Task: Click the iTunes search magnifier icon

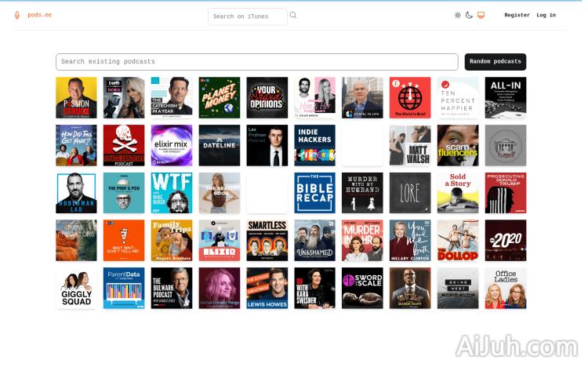Action: 293,15
